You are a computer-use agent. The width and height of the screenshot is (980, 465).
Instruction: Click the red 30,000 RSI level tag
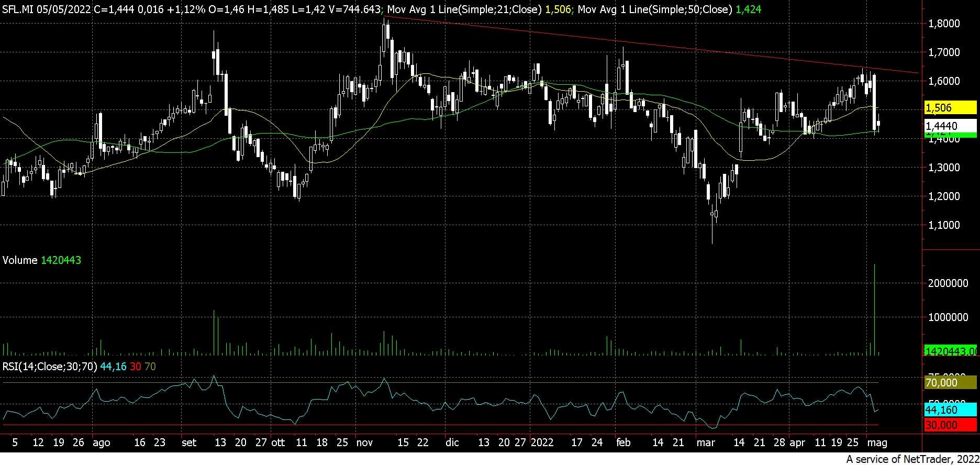pyautogui.click(x=950, y=425)
